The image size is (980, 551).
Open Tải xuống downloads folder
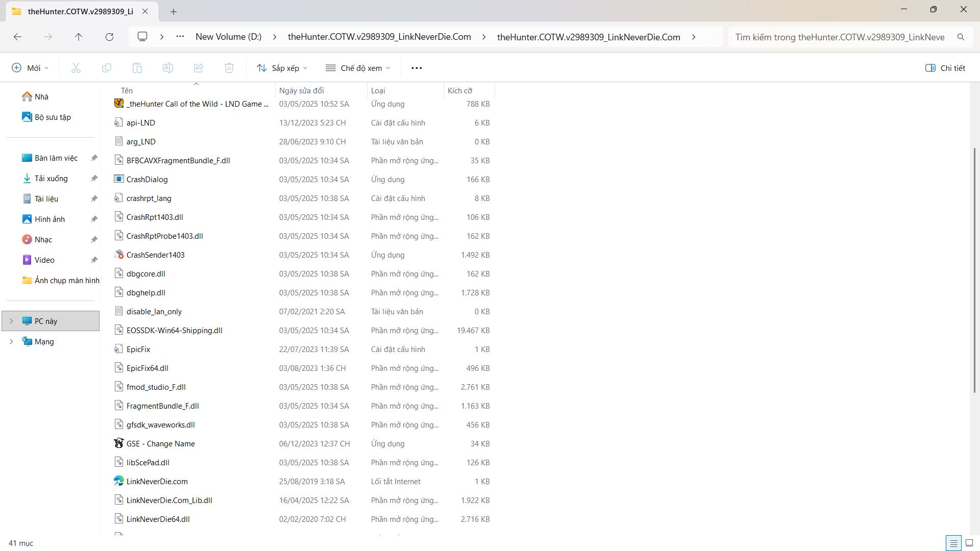pos(51,178)
